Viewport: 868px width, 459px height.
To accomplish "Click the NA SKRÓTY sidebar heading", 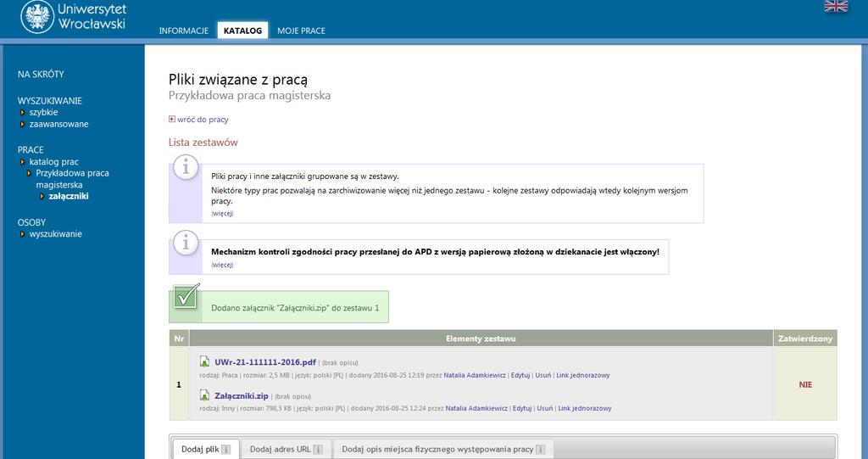I will click(x=41, y=75).
